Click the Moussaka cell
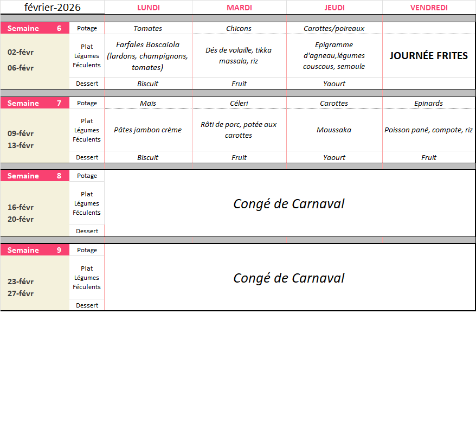This screenshot has height=448, width=476. (x=334, y=130)
